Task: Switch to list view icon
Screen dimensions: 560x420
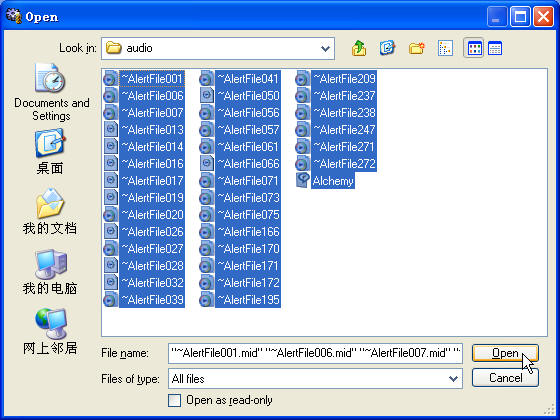Action: 474,48
